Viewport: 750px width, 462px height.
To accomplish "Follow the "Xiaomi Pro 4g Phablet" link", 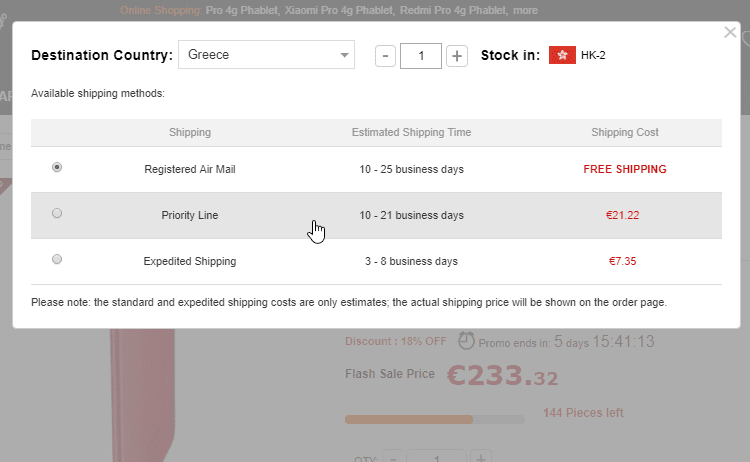I will click(337, 11).
